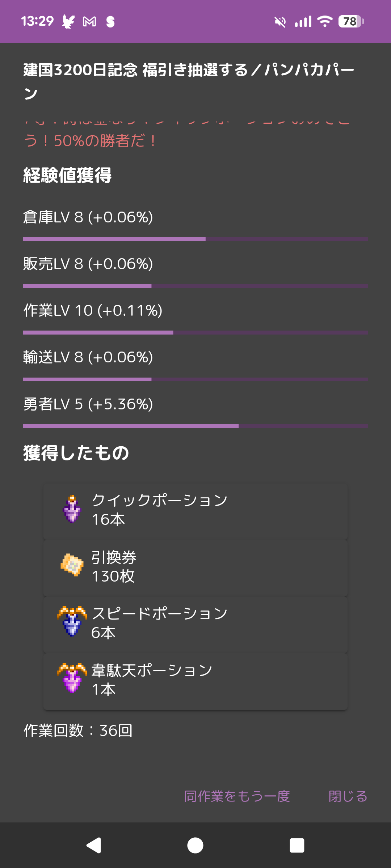Tap the Gmail notification icon
The image size is (391, 868).
point(89,22)
